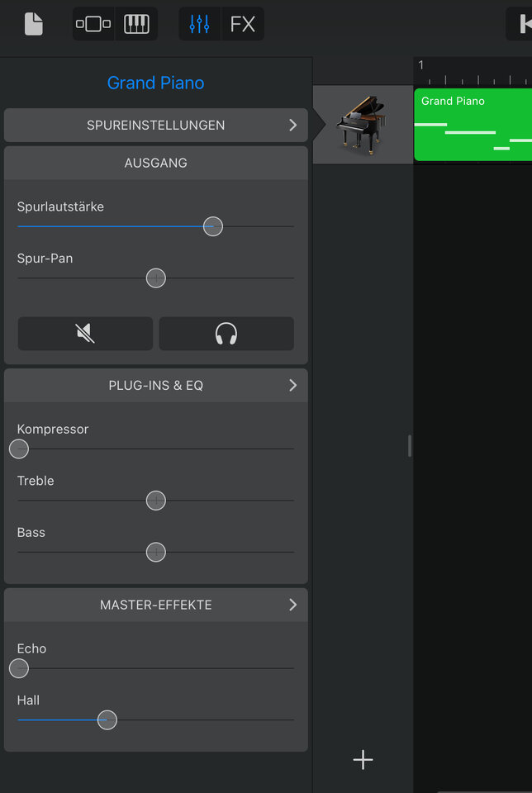Switch to the tracks view icon
Viewport: 532px width, 793px height.
93,24
